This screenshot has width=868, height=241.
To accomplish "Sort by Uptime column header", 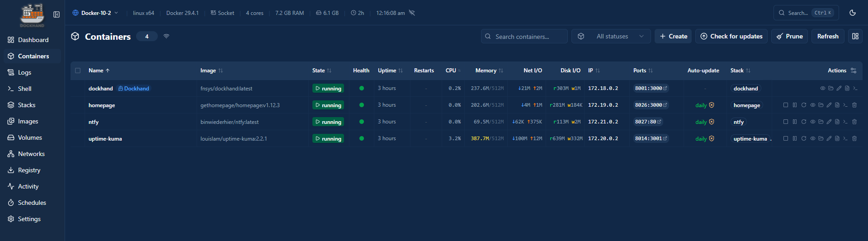I will pyautogui.click(x=390, y=71).
